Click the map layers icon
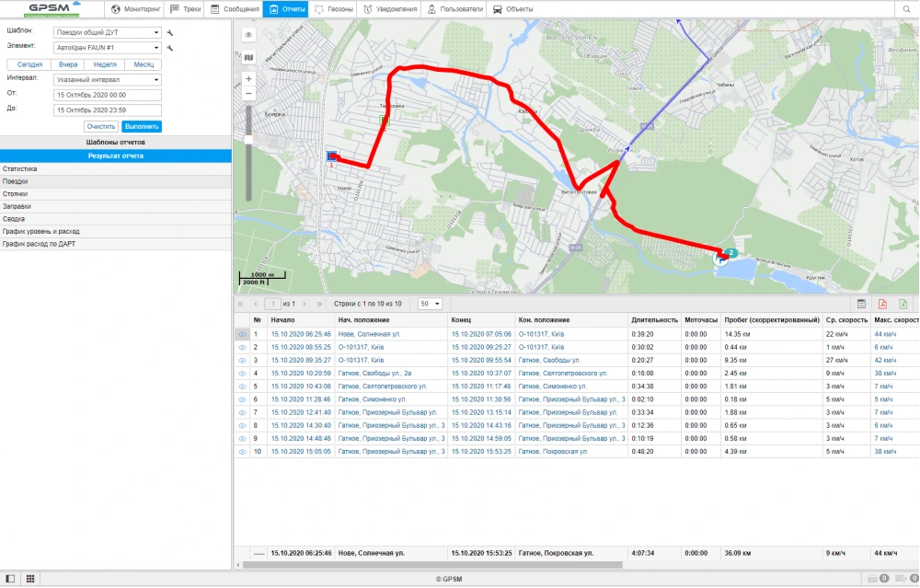Image resolution: width=920 pixels, height=588 pixels. 248,57
